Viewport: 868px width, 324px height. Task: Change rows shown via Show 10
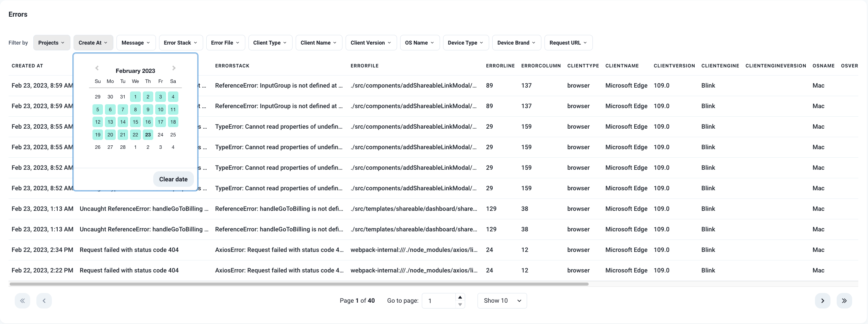pos(502,301)
